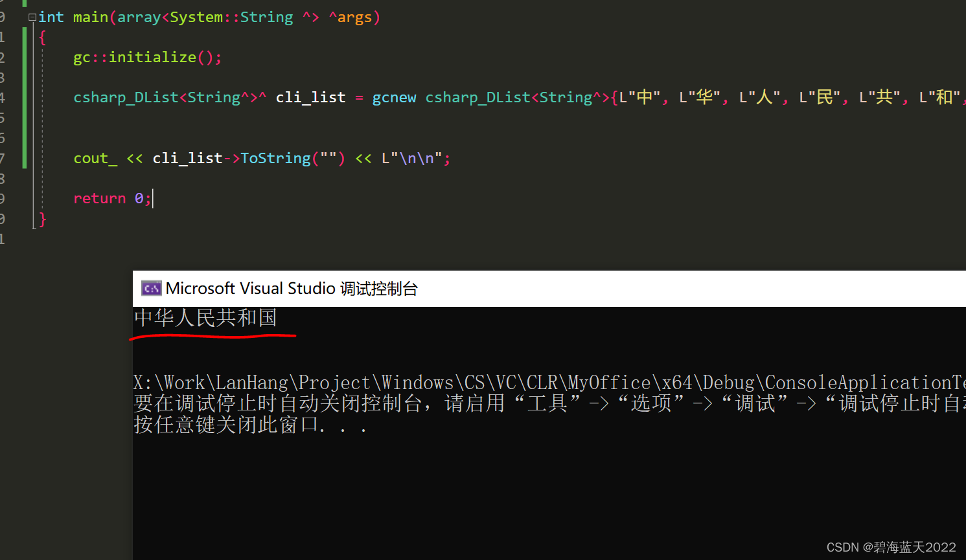Click the L"民" string literal

click(x=820, y=98)
